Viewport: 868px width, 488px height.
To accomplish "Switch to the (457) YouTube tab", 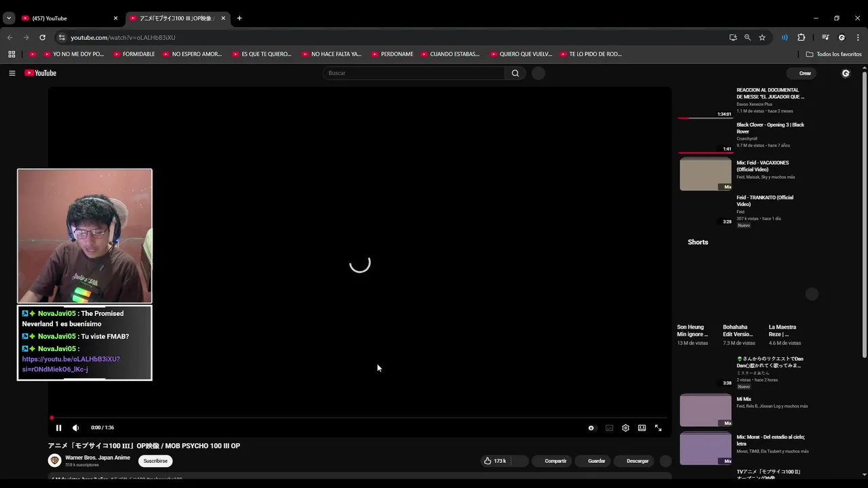I will tap(68, 18).
